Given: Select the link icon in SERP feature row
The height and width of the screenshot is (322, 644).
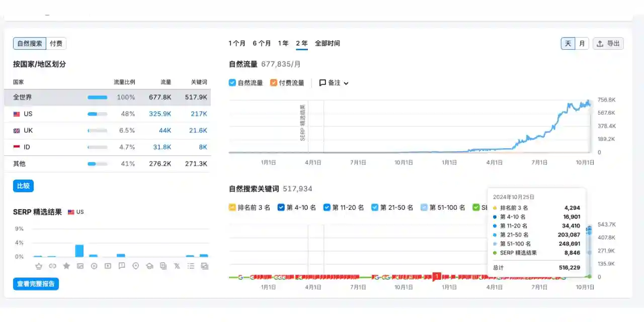Looking at the screenshot, I should (x=53, y=266).
